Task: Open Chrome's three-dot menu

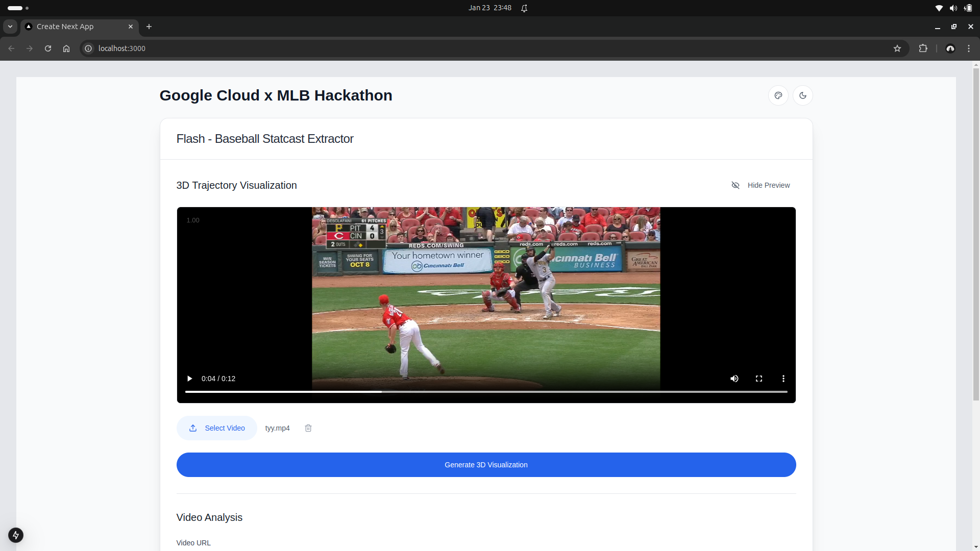Action: (969, 48)
